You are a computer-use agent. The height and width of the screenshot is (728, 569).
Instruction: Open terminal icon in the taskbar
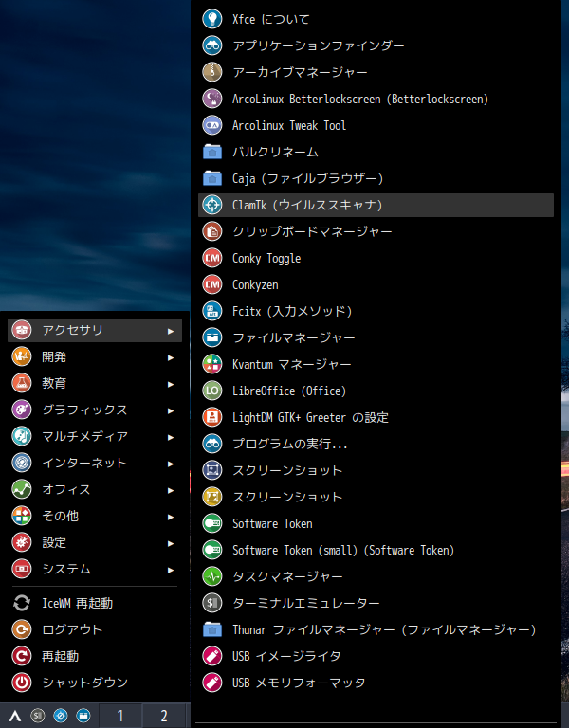coord(38,716)
